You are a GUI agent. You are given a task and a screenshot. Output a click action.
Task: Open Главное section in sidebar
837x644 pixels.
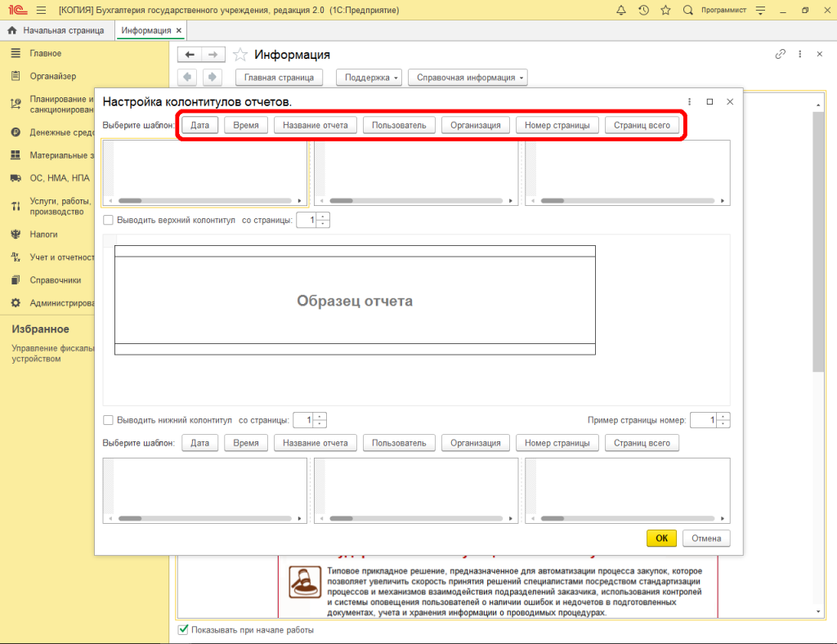(x=46, y=53)
